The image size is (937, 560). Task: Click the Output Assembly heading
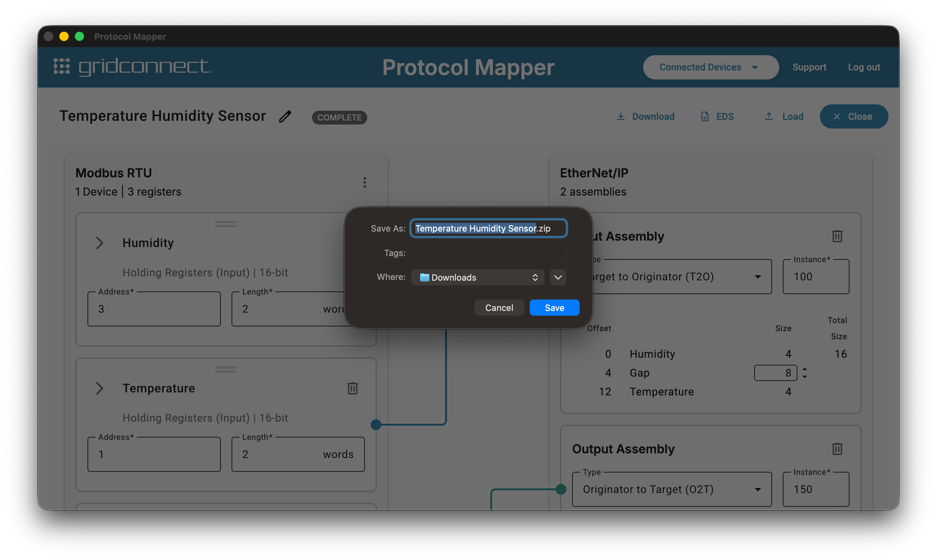pos(623,449)
